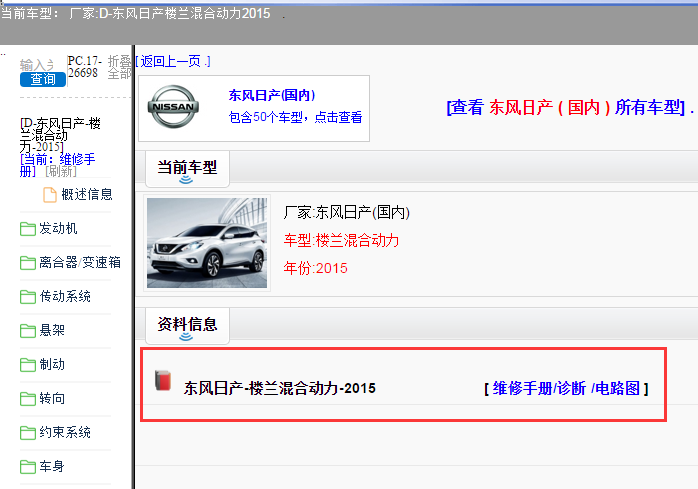Click the 厂家:东风日产(国内) text

click(346, 212)
